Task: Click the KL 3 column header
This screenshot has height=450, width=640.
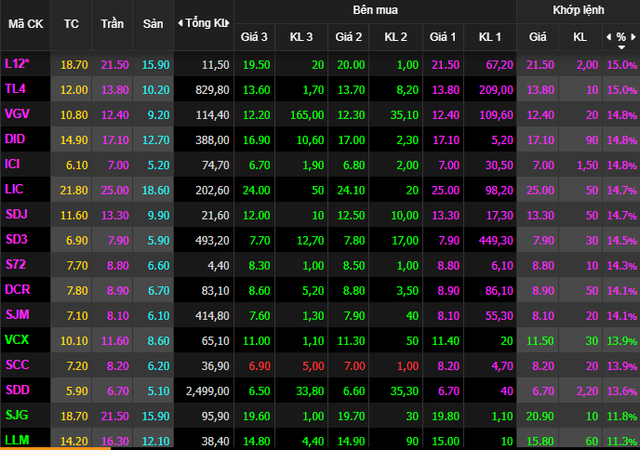Action: click(x=301, y=37)
